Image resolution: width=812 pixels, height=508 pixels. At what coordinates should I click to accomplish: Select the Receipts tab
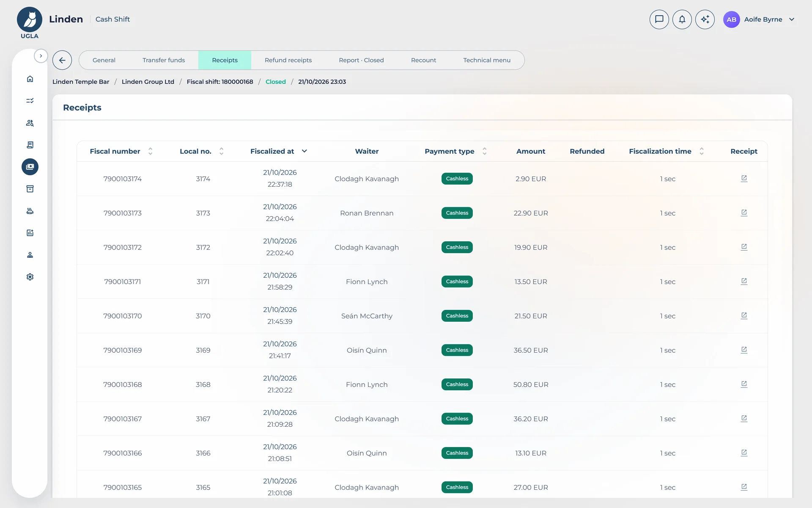(225, 60)
